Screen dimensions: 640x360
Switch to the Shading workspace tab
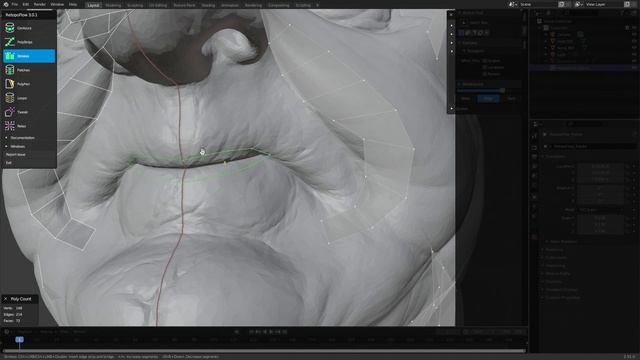[208, 5]
